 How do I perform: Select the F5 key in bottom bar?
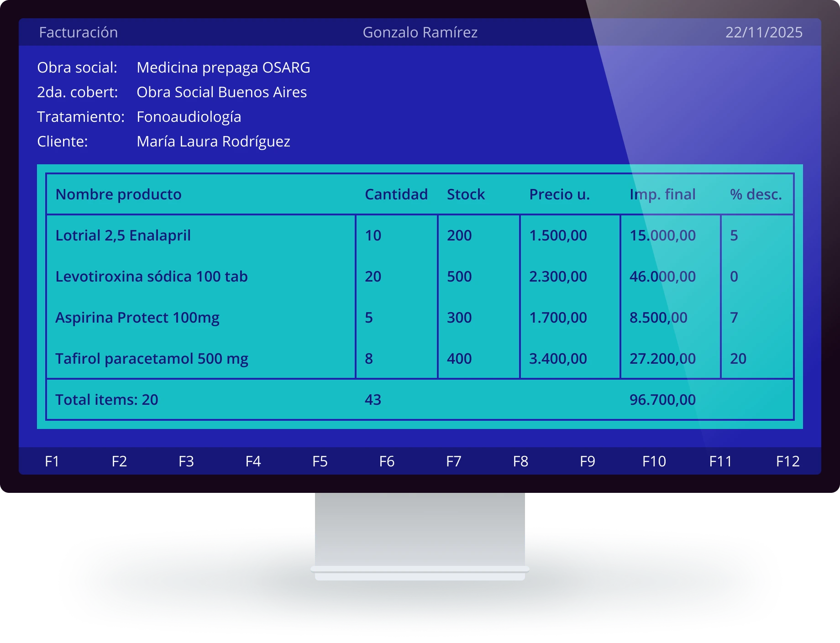(x=320, y=461)
